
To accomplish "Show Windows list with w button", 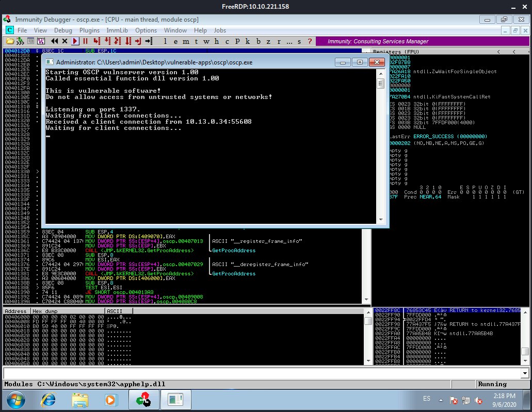I will 206,41.
